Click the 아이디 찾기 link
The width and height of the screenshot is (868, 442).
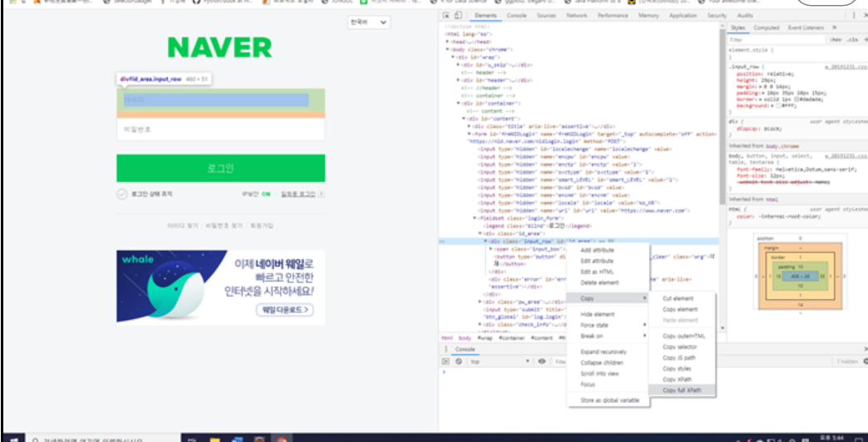click(183, 226)
